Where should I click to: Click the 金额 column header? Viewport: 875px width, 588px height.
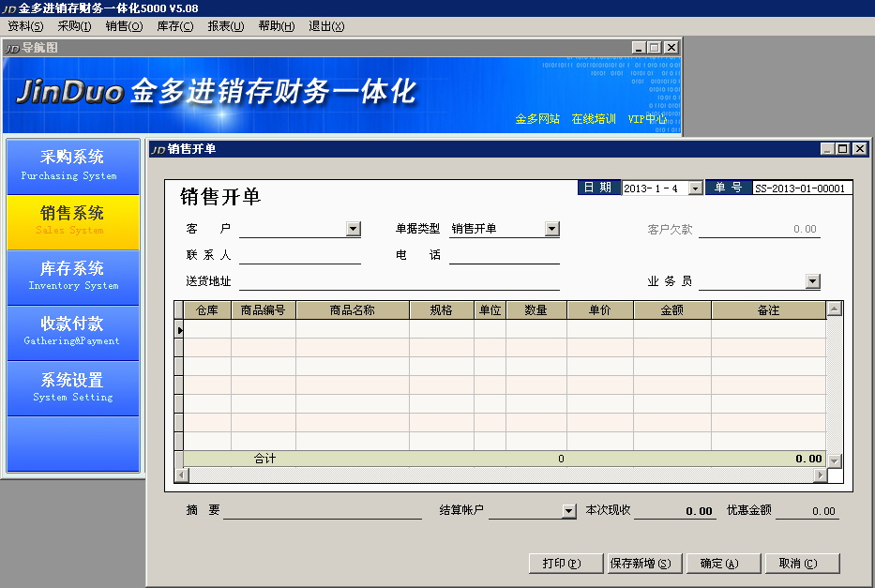tap(672, 310)
